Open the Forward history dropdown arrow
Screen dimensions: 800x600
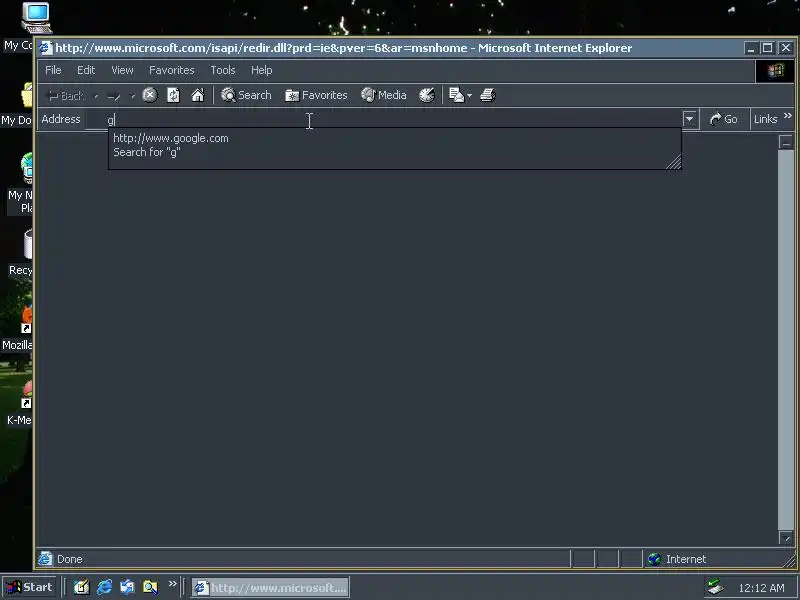point(132,95)
